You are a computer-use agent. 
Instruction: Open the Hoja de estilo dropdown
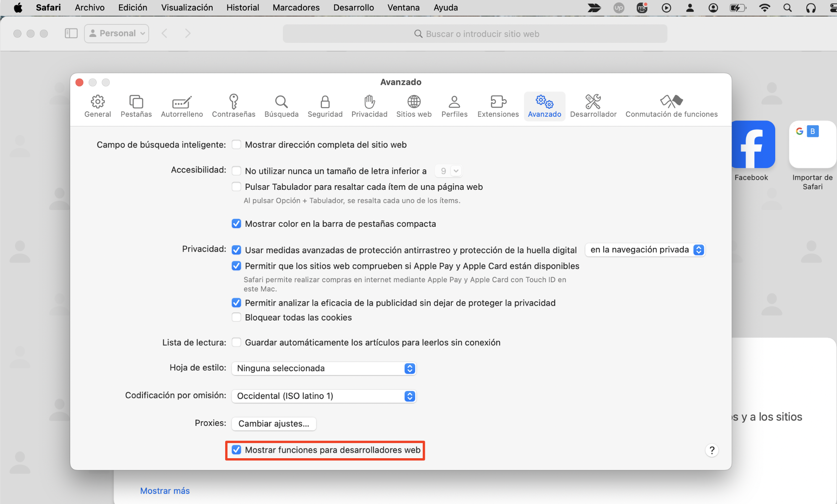pyautogui.click(x=324, y=368)
